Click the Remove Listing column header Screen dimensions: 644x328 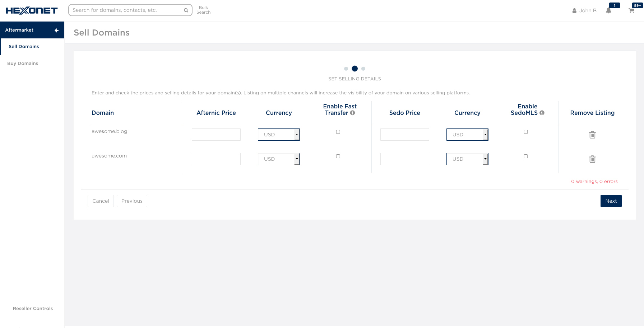[x=592, y=113]
